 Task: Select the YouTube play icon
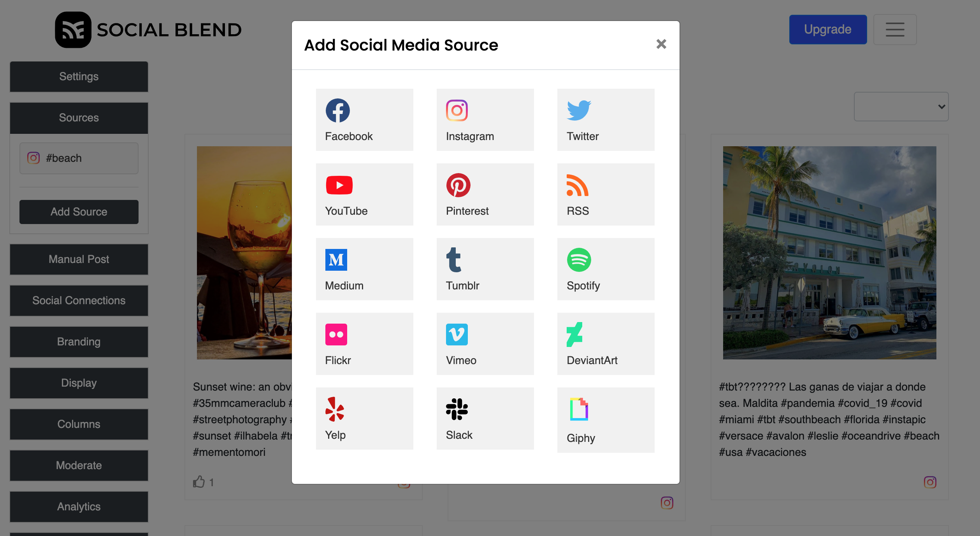coord(339,185)
